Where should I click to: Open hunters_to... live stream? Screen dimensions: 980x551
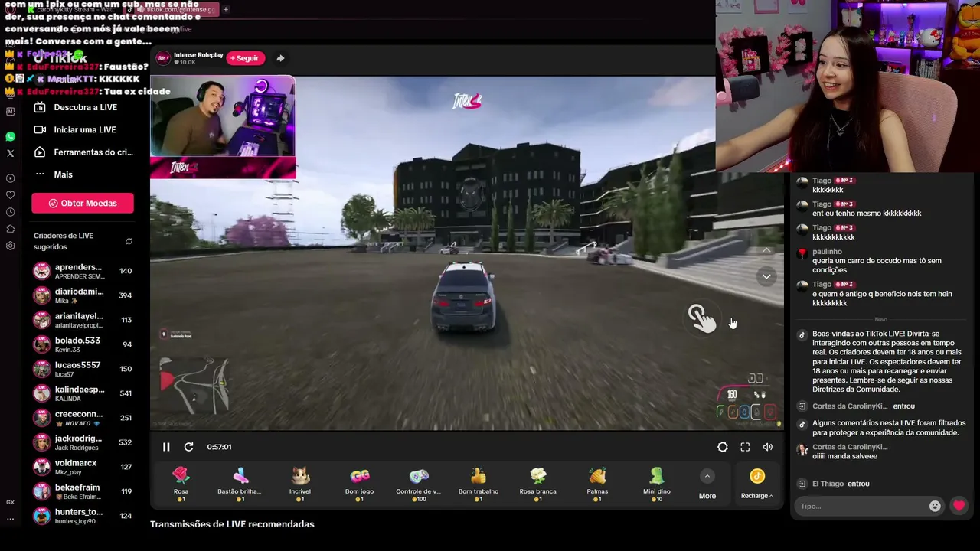click(83, 516)
